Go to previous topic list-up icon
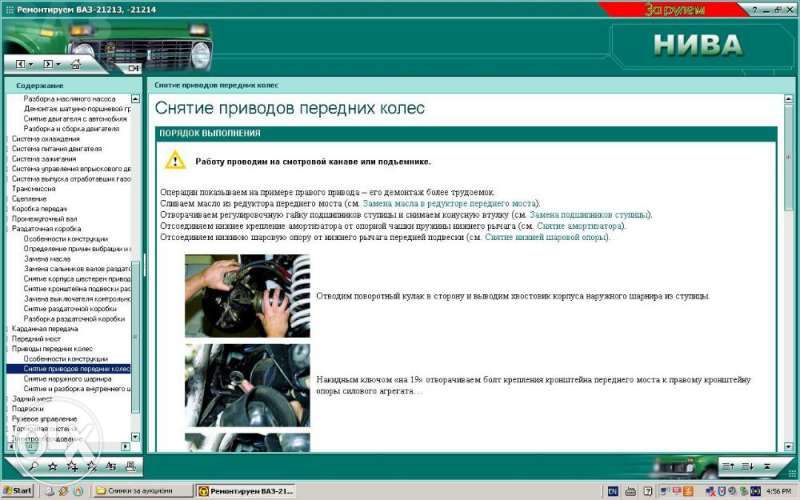The width and height of the screenshot is (800, 500). pos(728,466)
